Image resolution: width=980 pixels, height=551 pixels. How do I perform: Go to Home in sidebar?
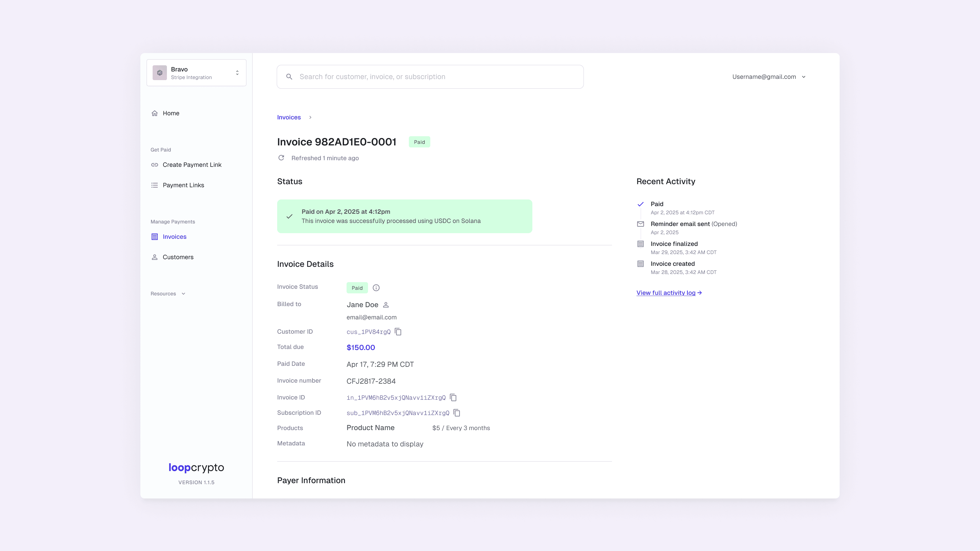point(171,113)
